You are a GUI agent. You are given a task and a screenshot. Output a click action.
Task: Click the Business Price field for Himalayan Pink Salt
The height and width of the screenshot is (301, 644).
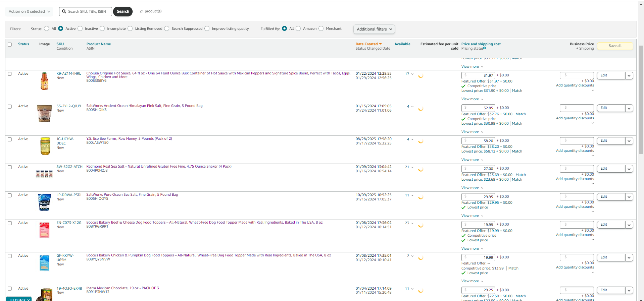(x=577, y=108)
